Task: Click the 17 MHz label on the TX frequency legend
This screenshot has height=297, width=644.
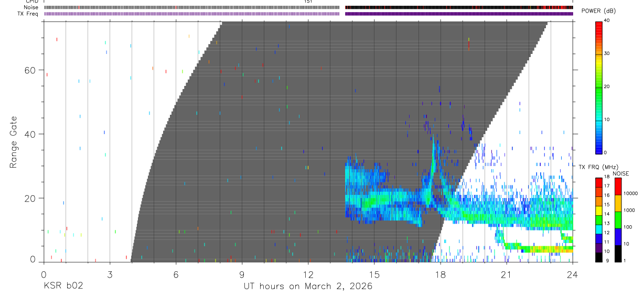Action: tap(606, 186)
